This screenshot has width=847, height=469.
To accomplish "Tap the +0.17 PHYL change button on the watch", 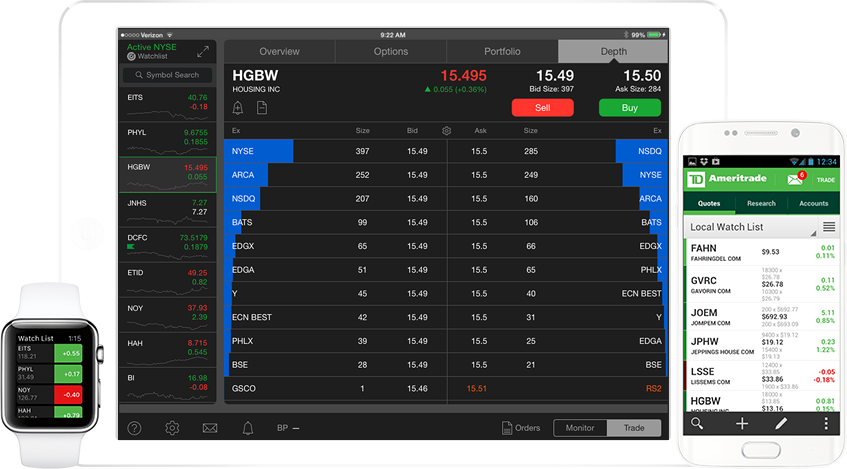I will pyautogui.click(x=68, y=374).
